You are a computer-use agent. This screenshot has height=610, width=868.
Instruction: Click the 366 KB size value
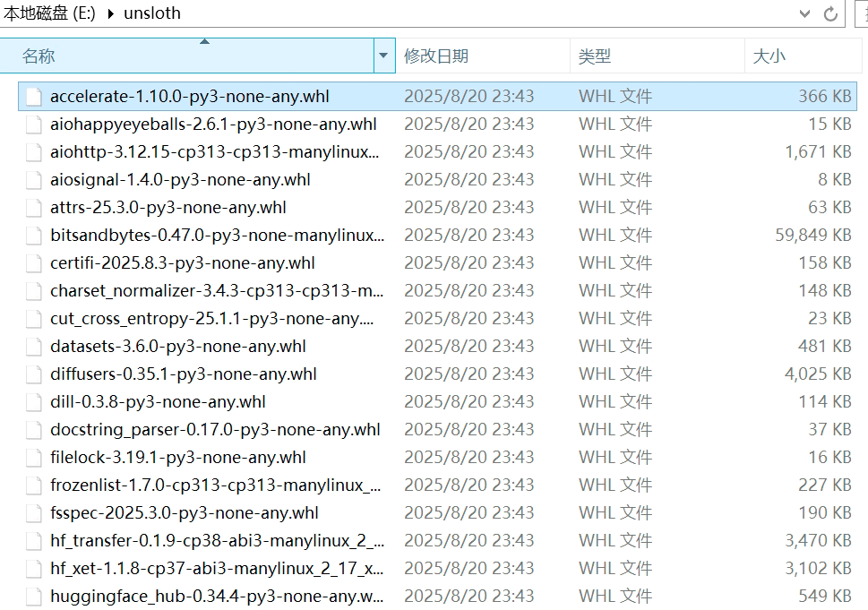[825, 97]
